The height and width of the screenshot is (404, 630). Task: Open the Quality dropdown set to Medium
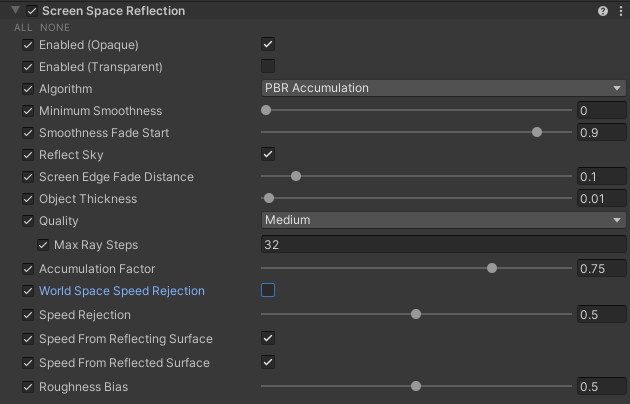pos(442,220)
